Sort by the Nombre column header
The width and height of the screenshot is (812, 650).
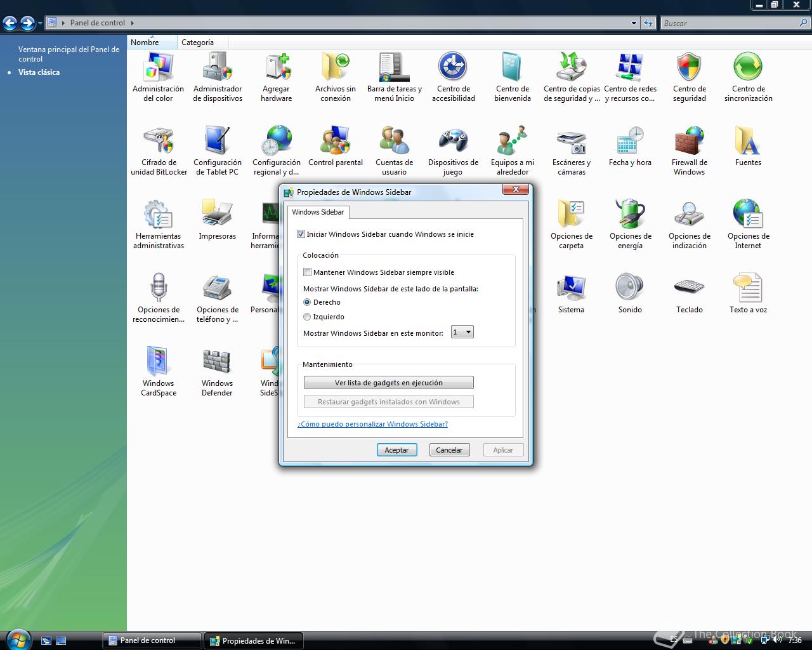152,43
